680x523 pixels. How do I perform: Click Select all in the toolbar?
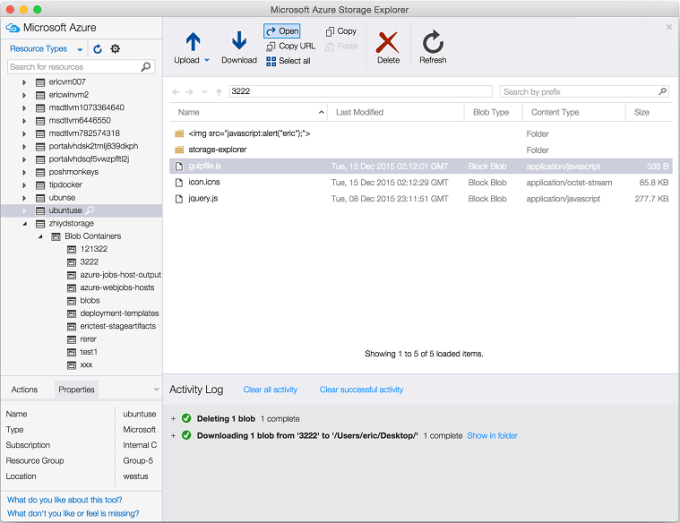point(288,61)
